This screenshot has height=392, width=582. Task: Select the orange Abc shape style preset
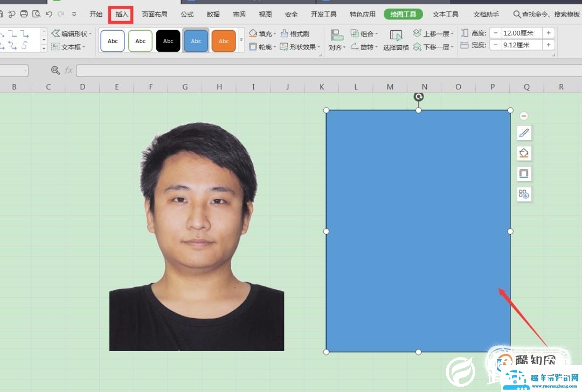(x=224, y=40)
